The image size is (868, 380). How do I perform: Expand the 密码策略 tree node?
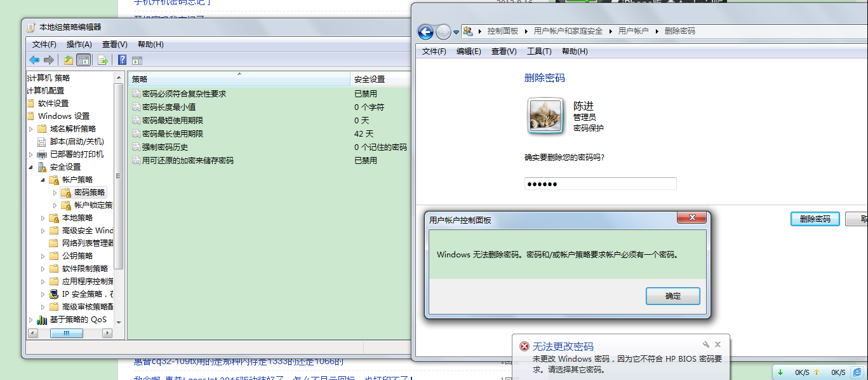point(55,193)
